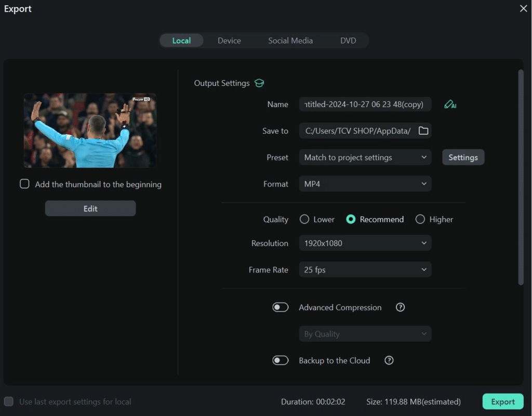The height and width of the screenshot is (416, 532).
Task: Click the Output Settings graduation cap icon
Action: (x=259, y=83)
